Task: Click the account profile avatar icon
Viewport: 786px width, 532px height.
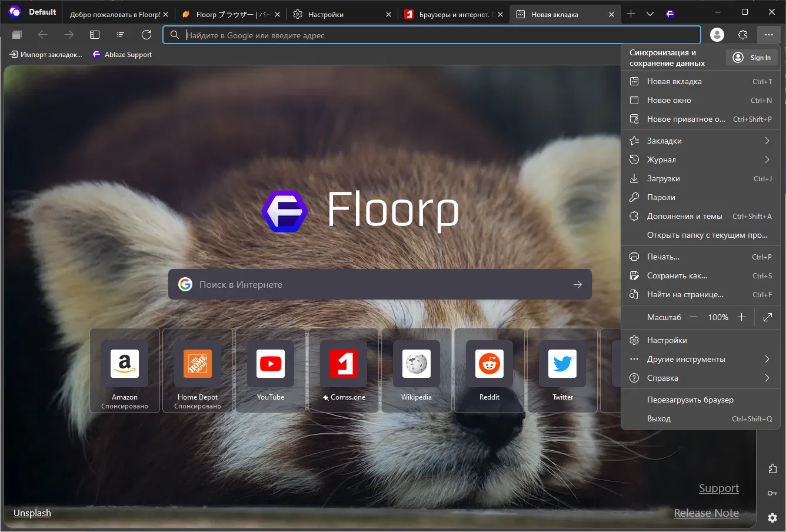Action: click(717, 35)
